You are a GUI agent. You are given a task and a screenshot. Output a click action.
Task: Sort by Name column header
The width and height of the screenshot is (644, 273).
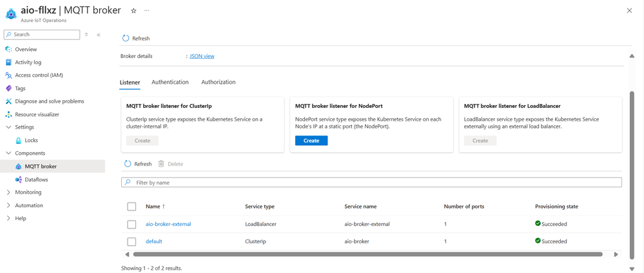coord(155,207)
